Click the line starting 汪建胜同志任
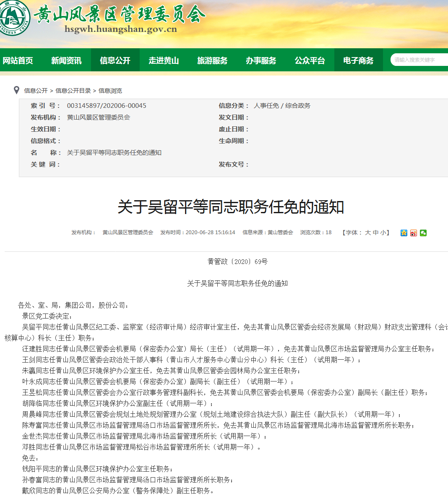The height and width of the screenshot is (499, 448). point(228,349)
